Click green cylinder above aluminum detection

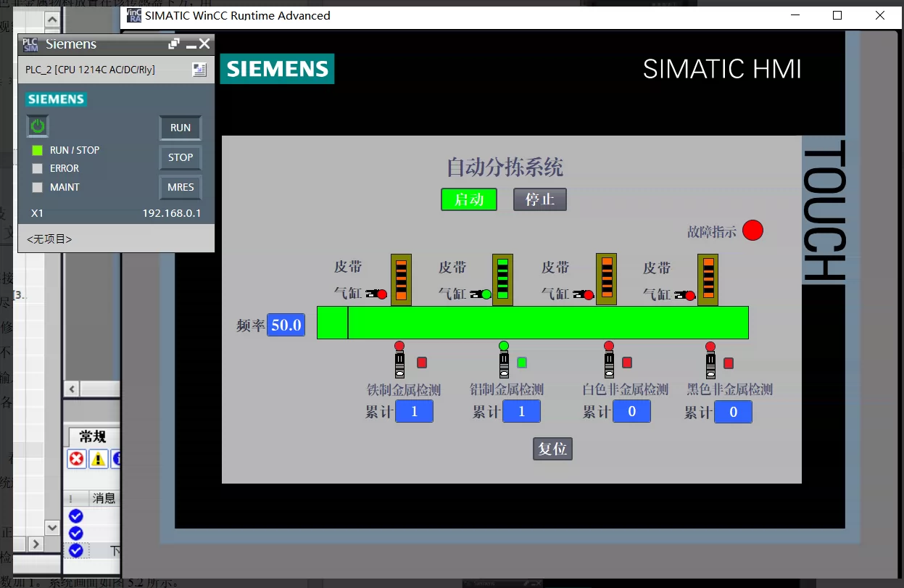(481, 294)
